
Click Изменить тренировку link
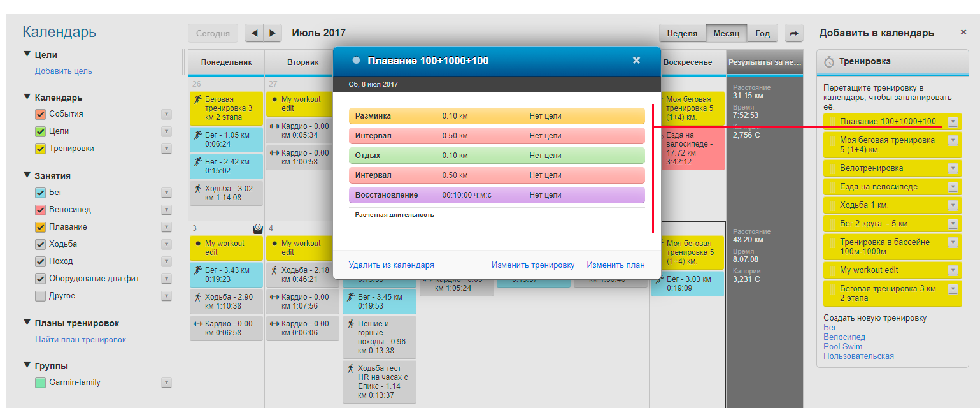click(532, 265)
